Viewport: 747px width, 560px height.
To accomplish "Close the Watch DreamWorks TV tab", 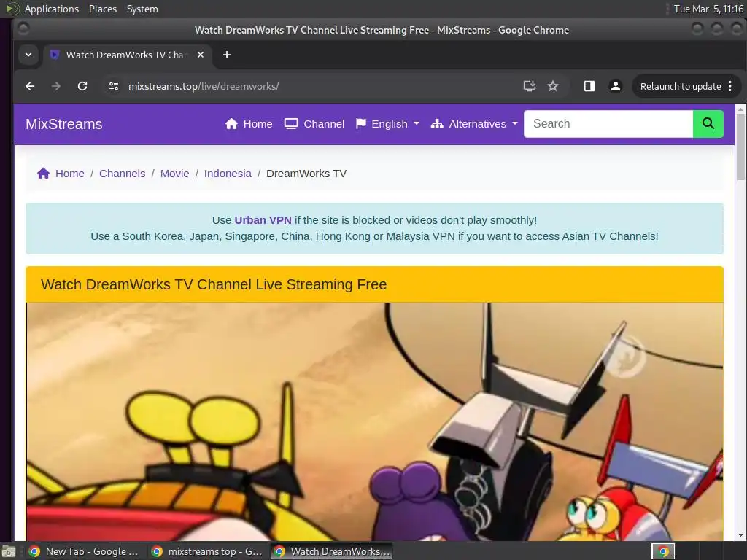I will click(x=201, y=55).
